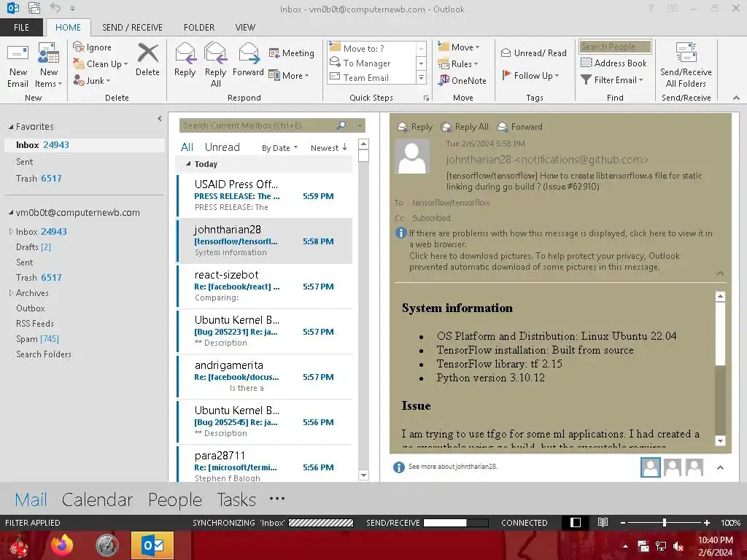Switch to People view
Image resolution: width=747 pixels, height=560 pixels.
[x=175, y=499]
